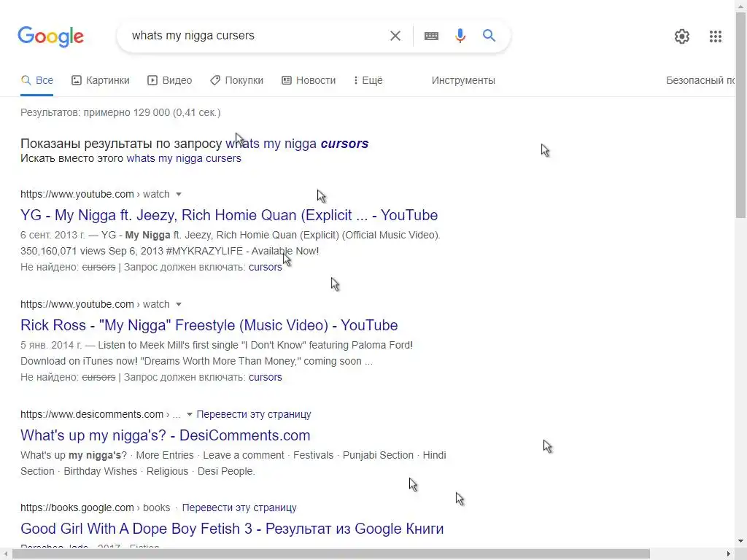The image size is (747, 560).
Task: Click the vertical scrollbar thumb
Action: click(741, 114)
